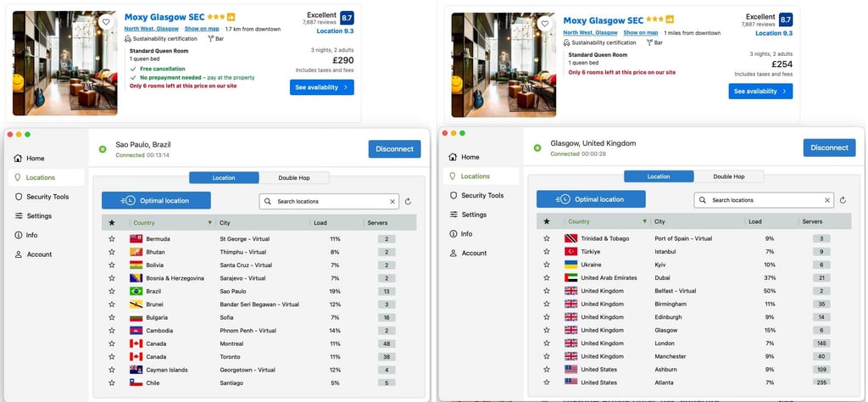Focus the Search locations field in Sao Paulo-connected window
Screen dimensions: 868x402
(329, 202)
